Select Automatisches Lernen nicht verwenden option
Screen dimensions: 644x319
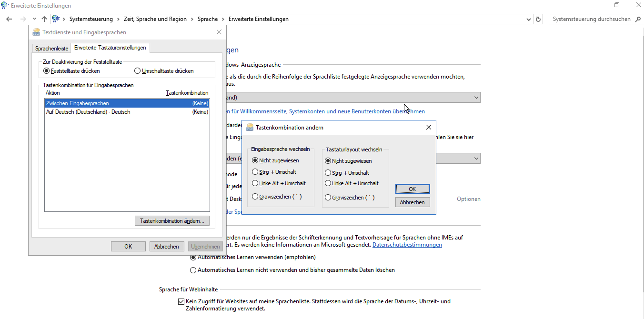(292, 270)
